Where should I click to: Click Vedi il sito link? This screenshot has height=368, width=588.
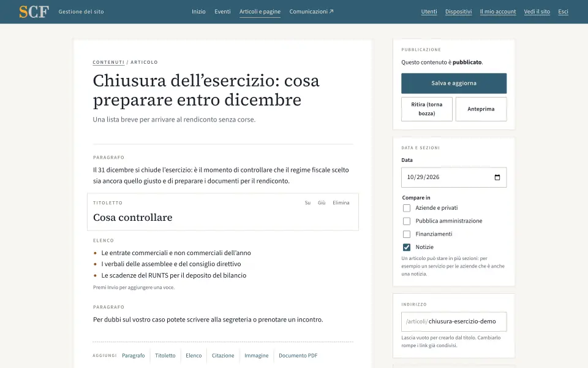click(x=537, y=12)
